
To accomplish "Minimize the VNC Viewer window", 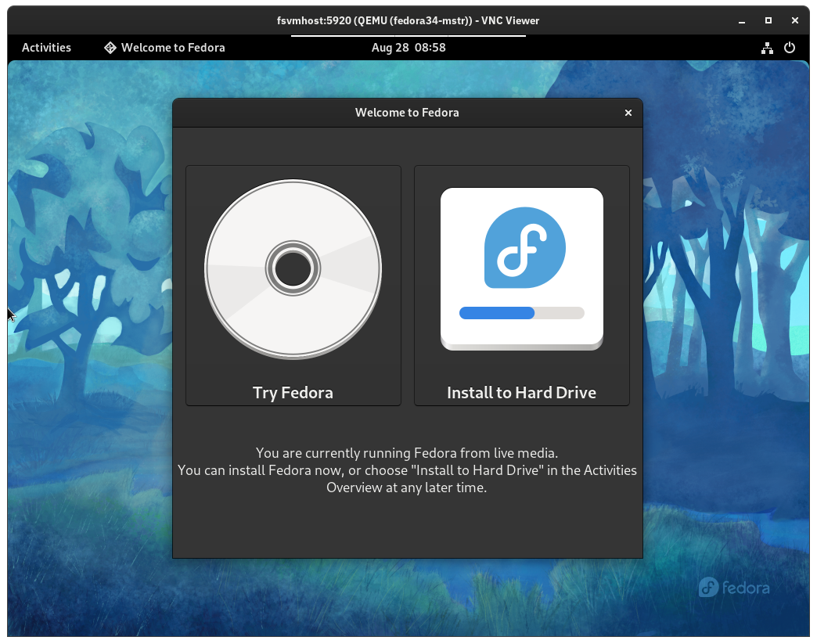I will (742, 21).
